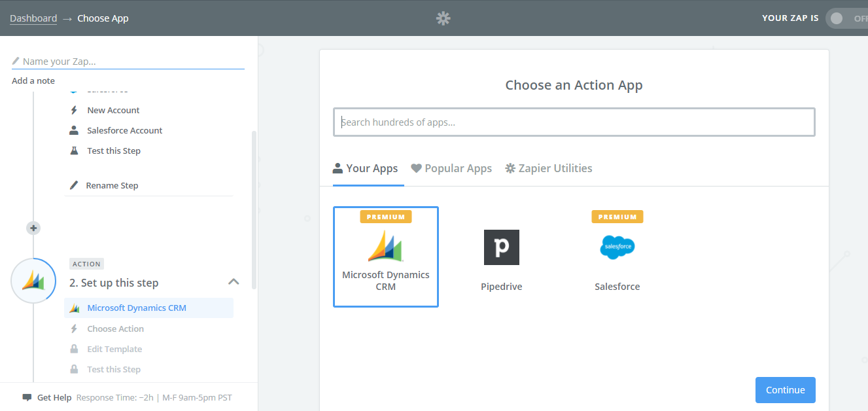Image resolution: width=868 pixels, height=411 pixels.
Task: Click the PREMIUM badge above Salesforce
Action: (617, 217)
